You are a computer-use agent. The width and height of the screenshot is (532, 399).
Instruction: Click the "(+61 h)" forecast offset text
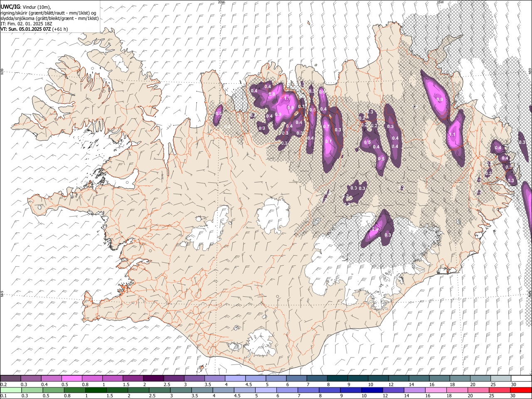point(60,29)
